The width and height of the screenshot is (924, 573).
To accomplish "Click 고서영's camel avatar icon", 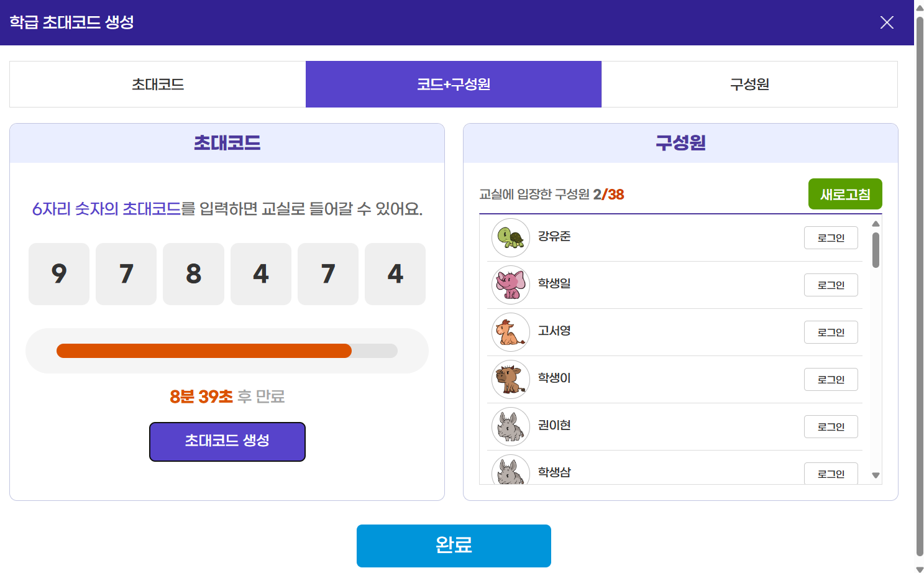I will 511,332.
